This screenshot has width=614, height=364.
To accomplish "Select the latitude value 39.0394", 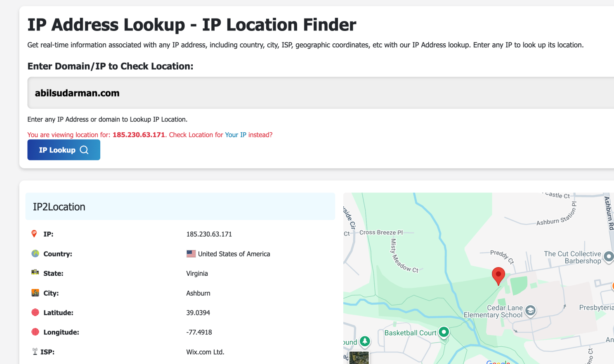I will coord(198,312).
